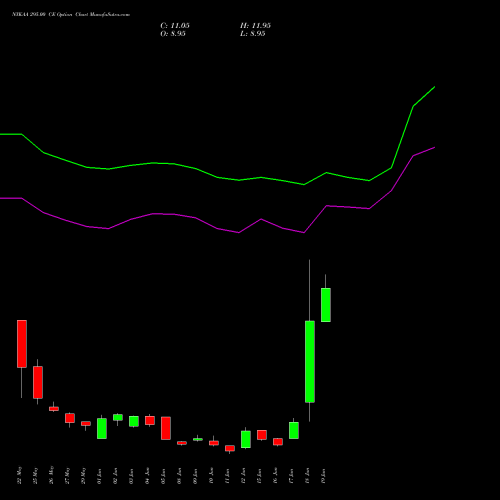Click the 19 Jun date label
The image size is (500, 500).
click(x=323, y=476)
